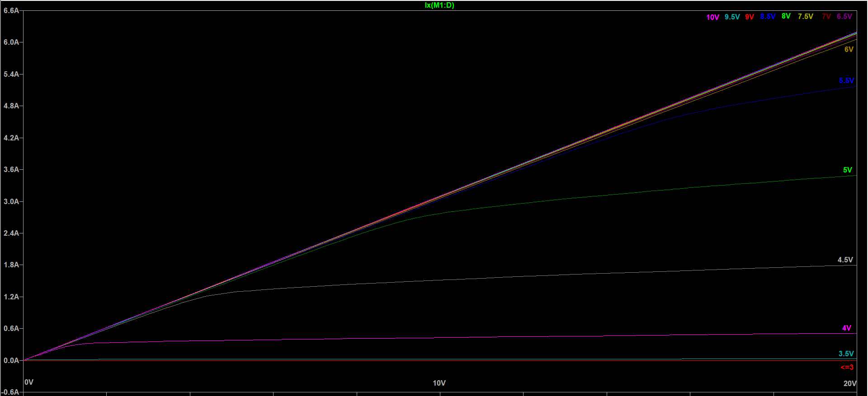
Task: Select the green 8V step label
Action: click(x=786, y=16)
